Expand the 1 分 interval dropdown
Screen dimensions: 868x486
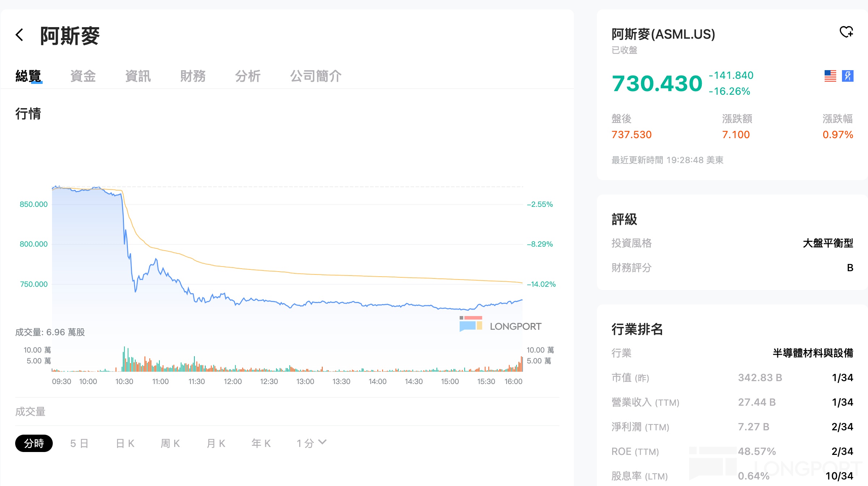pyautogui.click(x=311, y=443)
